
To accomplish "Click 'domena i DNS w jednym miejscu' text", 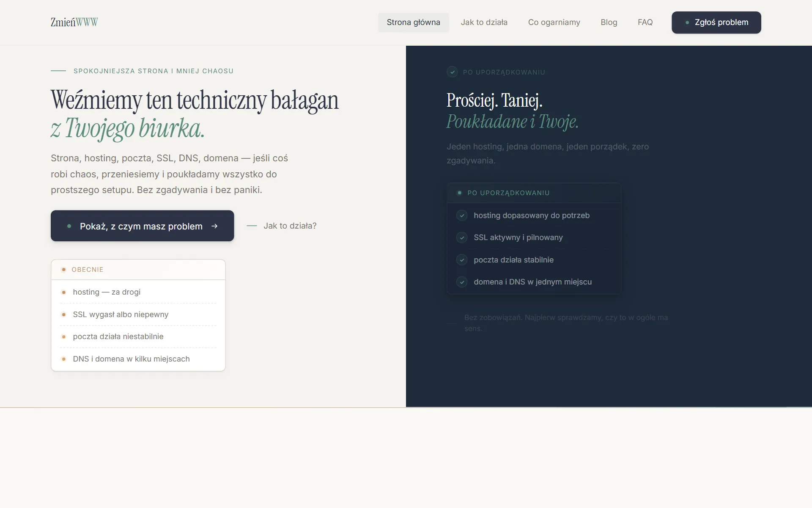I will pos(532,282).
